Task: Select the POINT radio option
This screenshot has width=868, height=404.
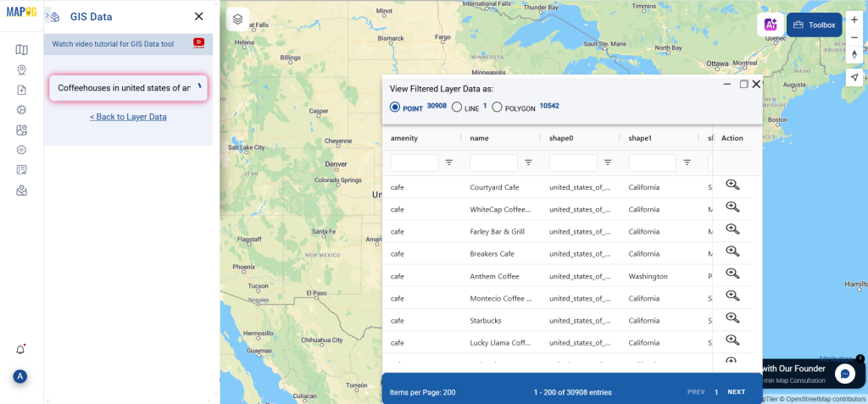Action: 395,108
